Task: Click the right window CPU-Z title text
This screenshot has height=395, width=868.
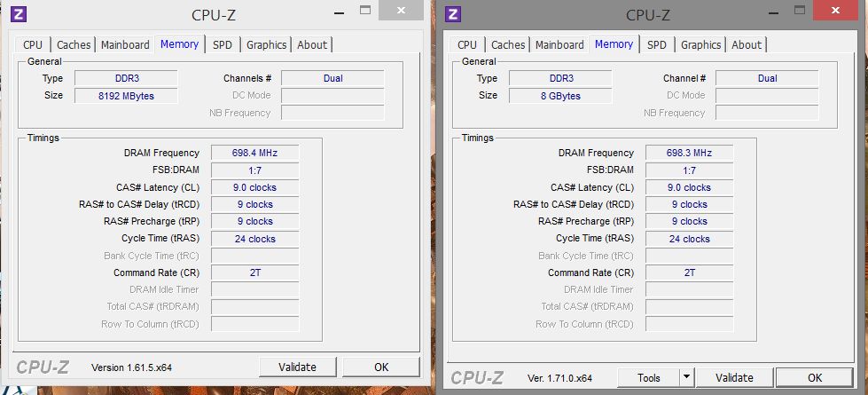Action: [648, 15]
